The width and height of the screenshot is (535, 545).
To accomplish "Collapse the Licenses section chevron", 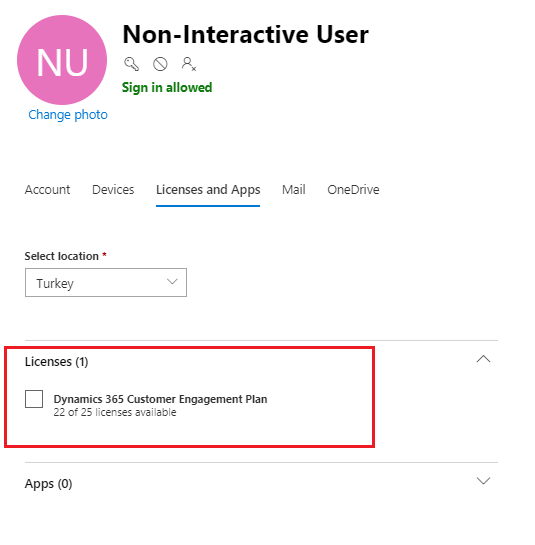I will (x=483, y=359).
